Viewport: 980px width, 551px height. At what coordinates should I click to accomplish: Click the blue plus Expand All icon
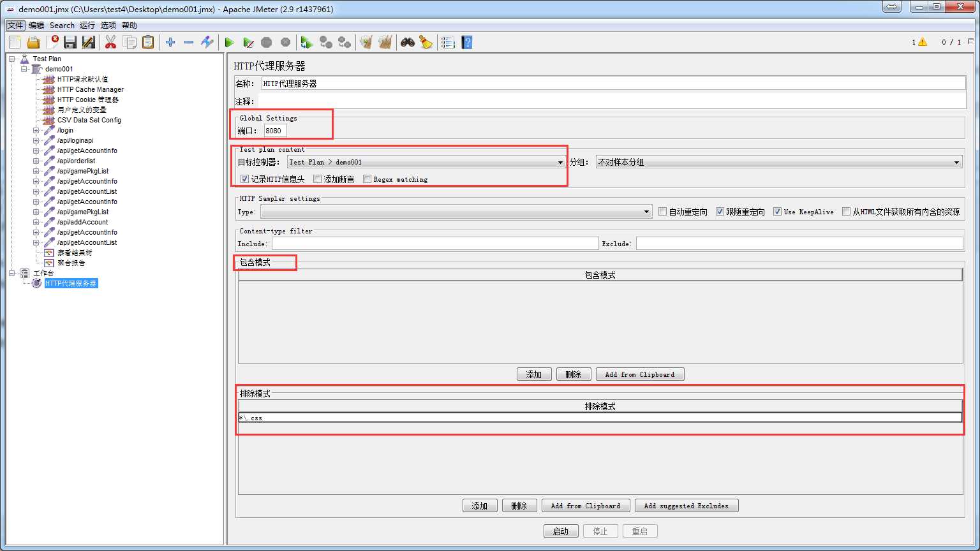pyautogui.click(x=170, y=42)
